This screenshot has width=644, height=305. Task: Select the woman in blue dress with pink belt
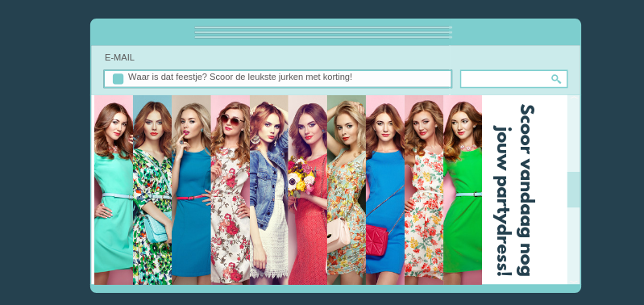[x=191, y=190]
